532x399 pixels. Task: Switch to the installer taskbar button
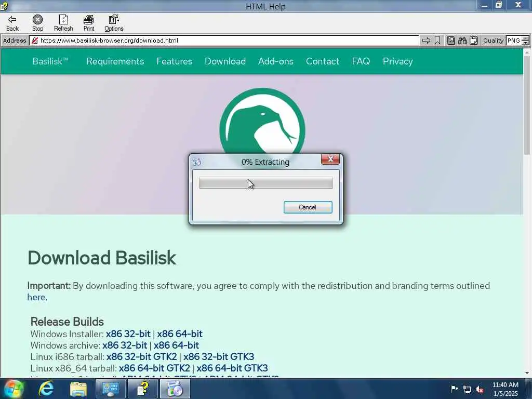[175, 389]
